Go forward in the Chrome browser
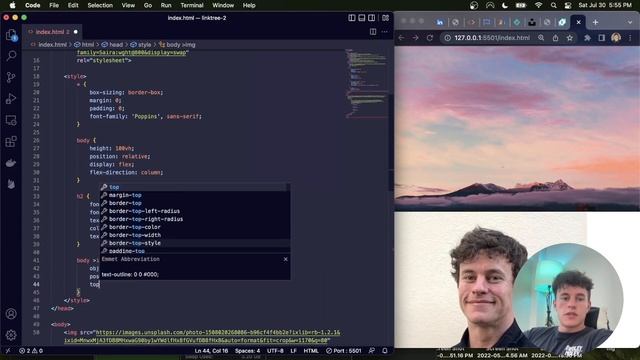The height and width of the screenshot is (360, 640). coord(416,38)
